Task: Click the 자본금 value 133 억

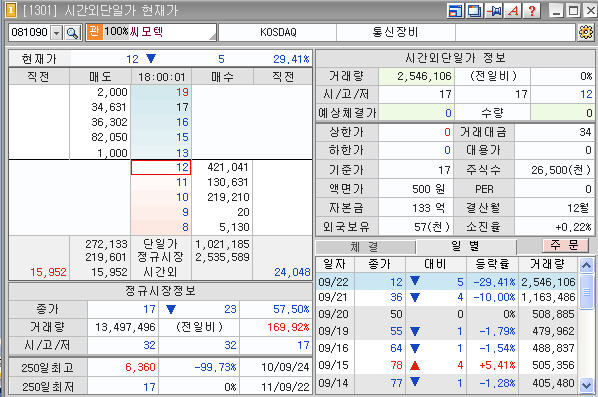Action: pos(416,208)
